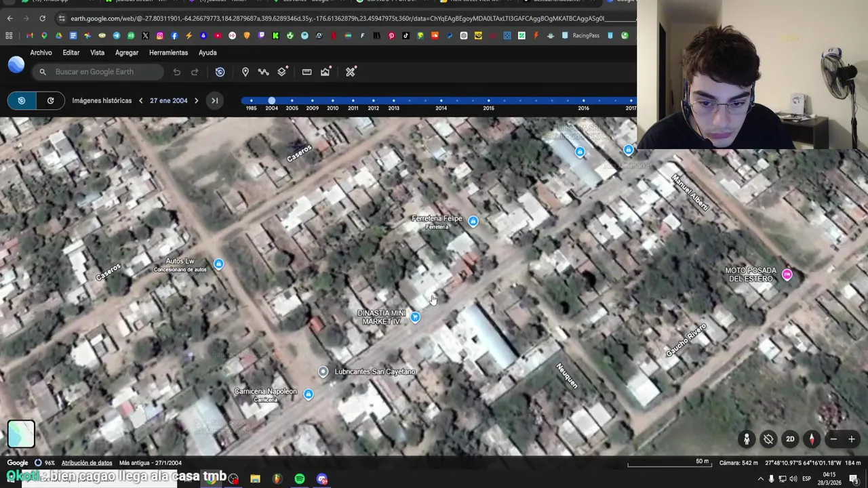868x488 pixels.
Task: Jump to latest imagery on timeline
Action: (214, 100)
